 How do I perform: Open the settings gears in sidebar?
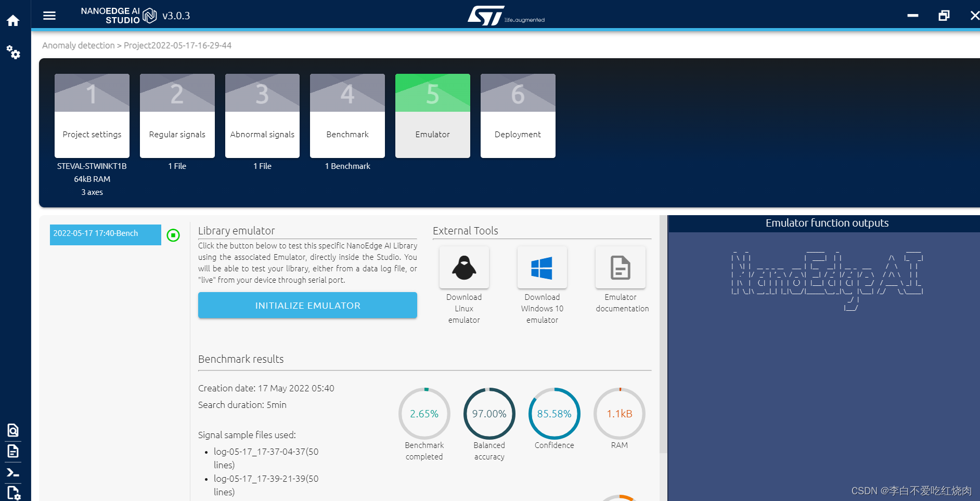click(x=13, y=52)
